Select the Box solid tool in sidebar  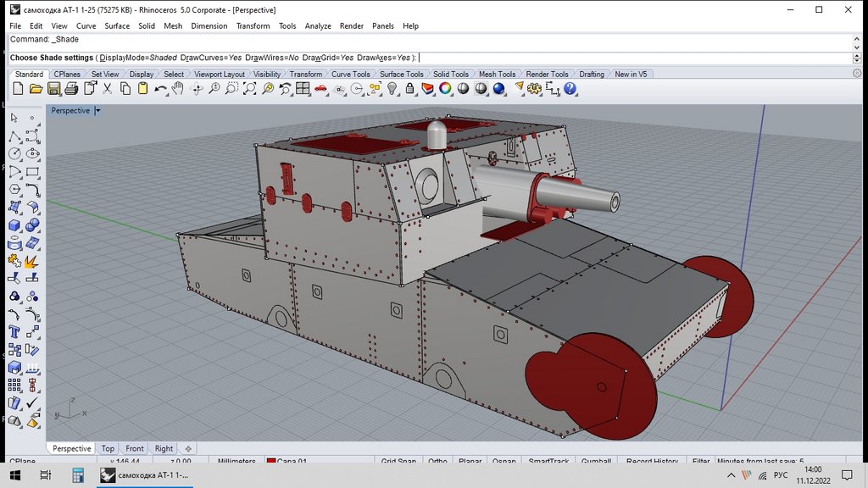tap(14, 225)
